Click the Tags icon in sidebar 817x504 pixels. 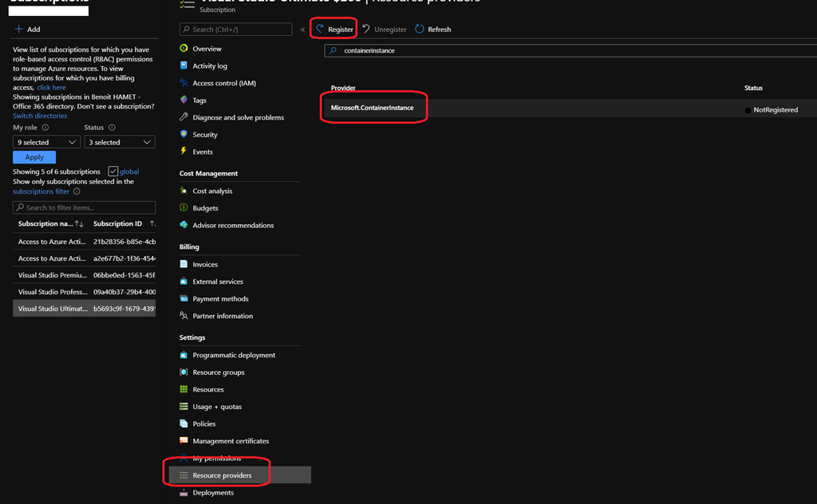[184, 100]
